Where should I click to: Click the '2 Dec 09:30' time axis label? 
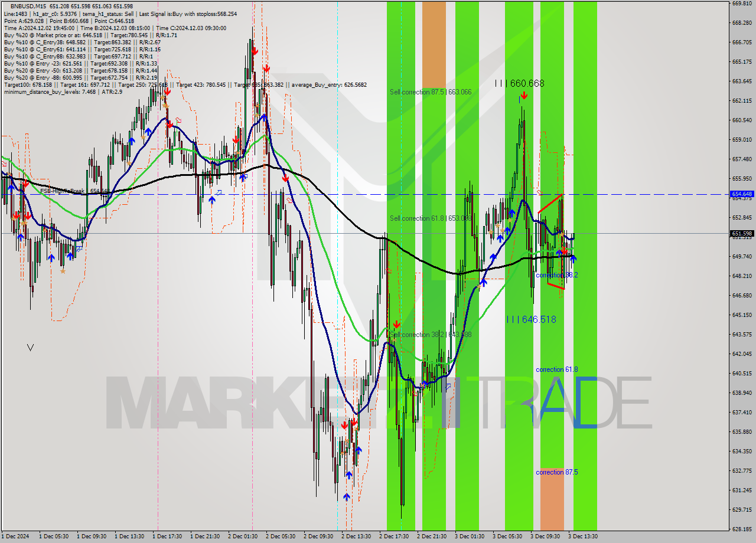318,537
